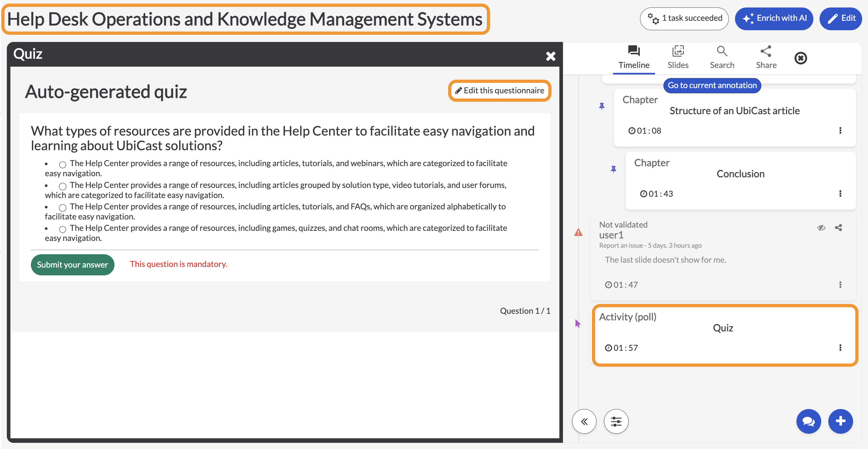Click the cursor icon beside Quiz activity

[x=578, y=324]
